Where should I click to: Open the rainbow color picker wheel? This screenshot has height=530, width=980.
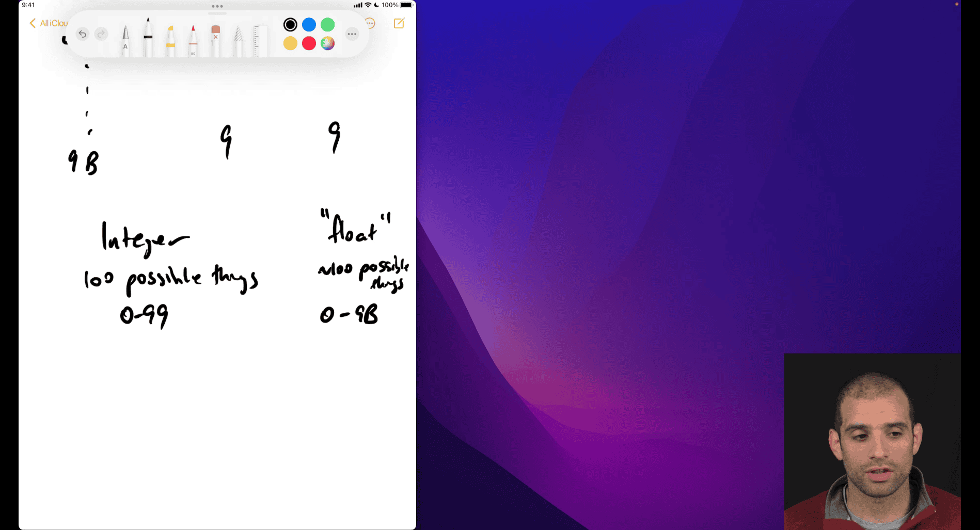(327, 43)
